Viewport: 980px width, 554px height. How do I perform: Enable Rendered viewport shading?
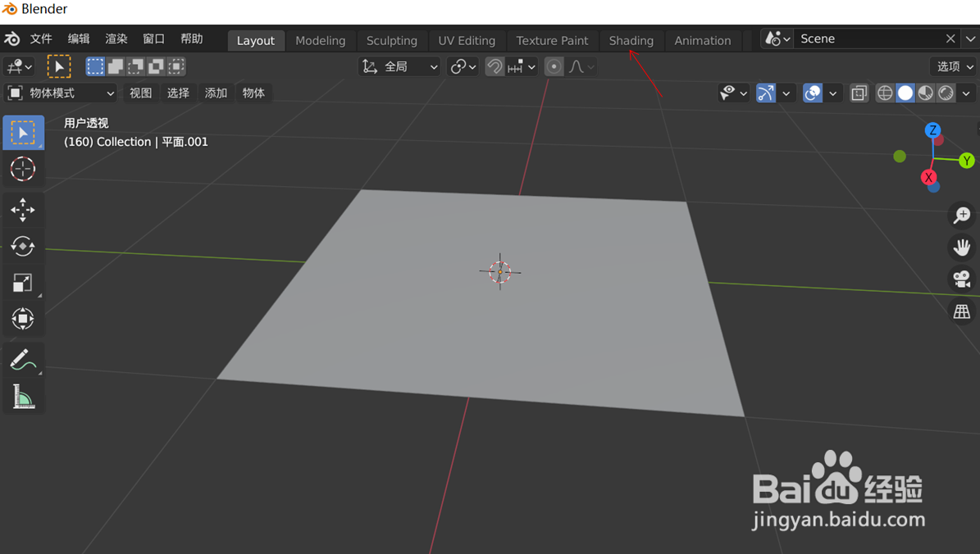pyautogui.click(x=945, y=93)
